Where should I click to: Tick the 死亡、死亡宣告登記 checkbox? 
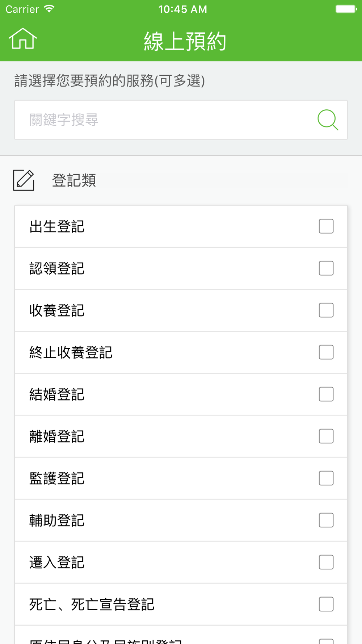click(x=326, y=605)
